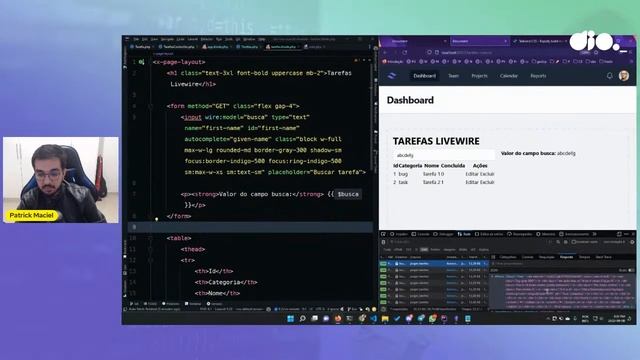Expand the JSON effects node in response

point(492,276)
